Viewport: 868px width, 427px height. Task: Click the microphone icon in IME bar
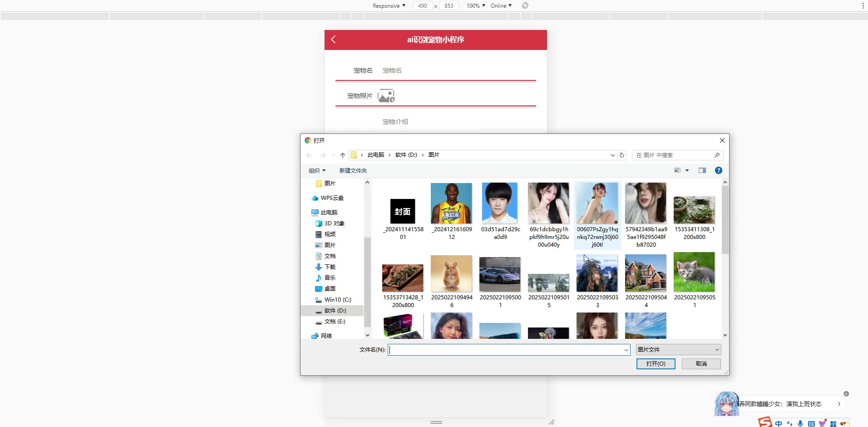(800, 423)
